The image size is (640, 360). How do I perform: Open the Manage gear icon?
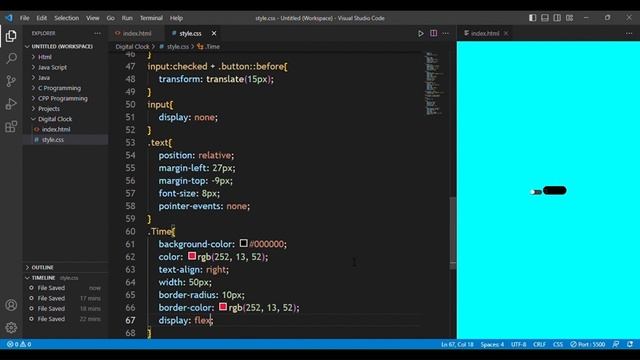click(x=11, y=327)
